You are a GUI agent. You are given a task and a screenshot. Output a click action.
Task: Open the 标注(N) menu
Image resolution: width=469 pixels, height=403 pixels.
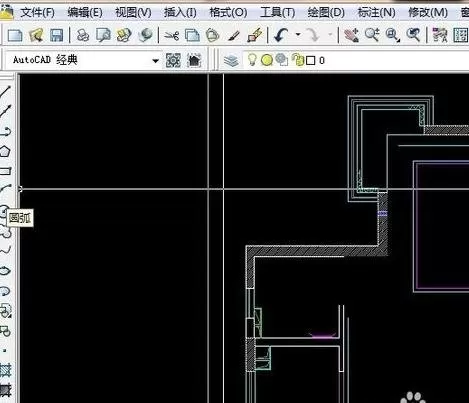coord(376,13)
